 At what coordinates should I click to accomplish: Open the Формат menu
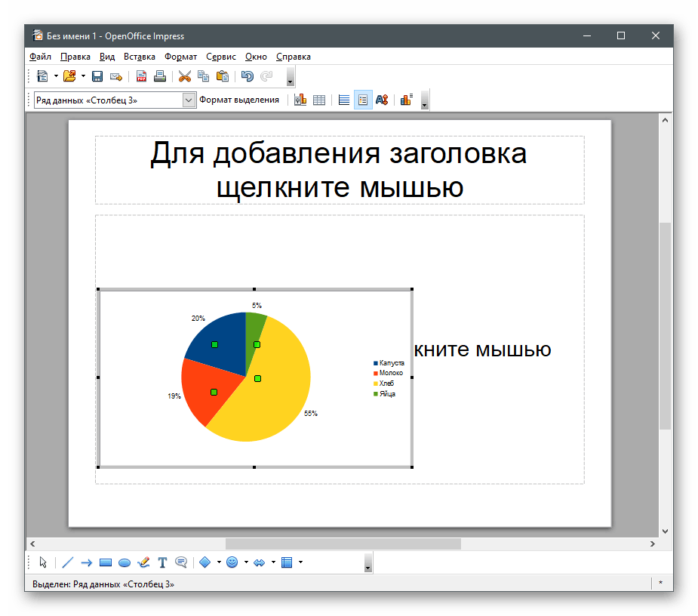180,57
